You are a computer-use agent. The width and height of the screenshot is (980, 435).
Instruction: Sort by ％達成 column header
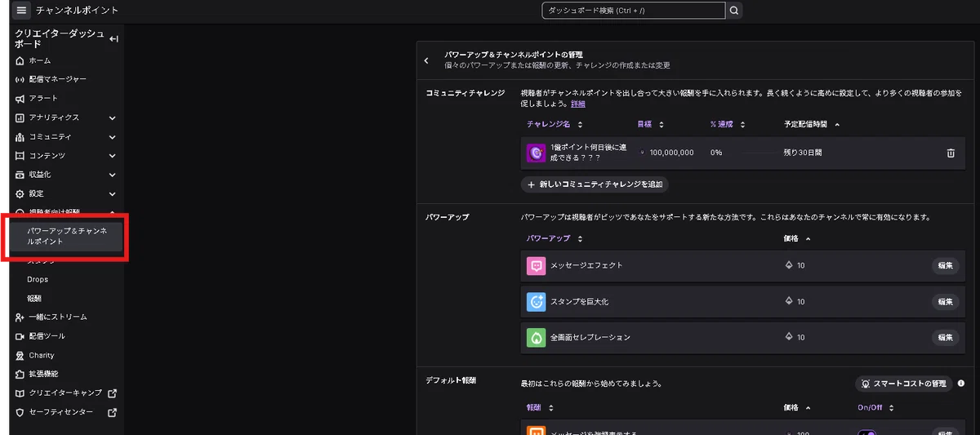pyautogui.click(x=728, y=125)
